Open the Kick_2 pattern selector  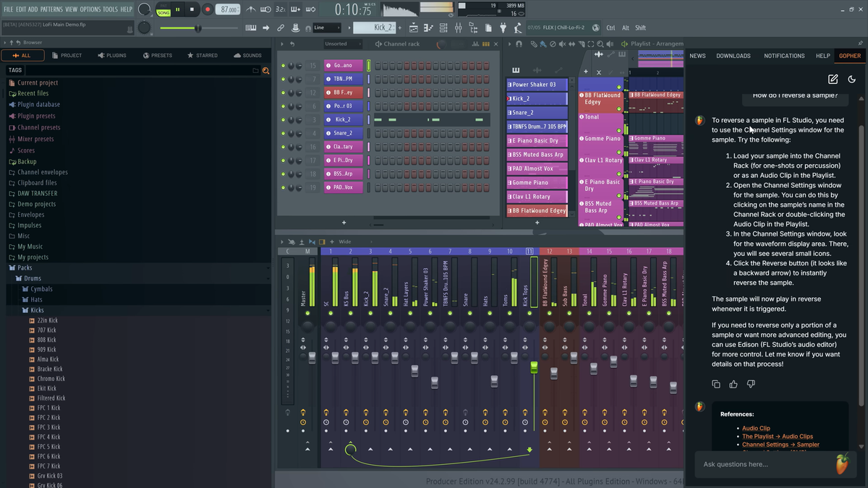(x=374, y=27)
